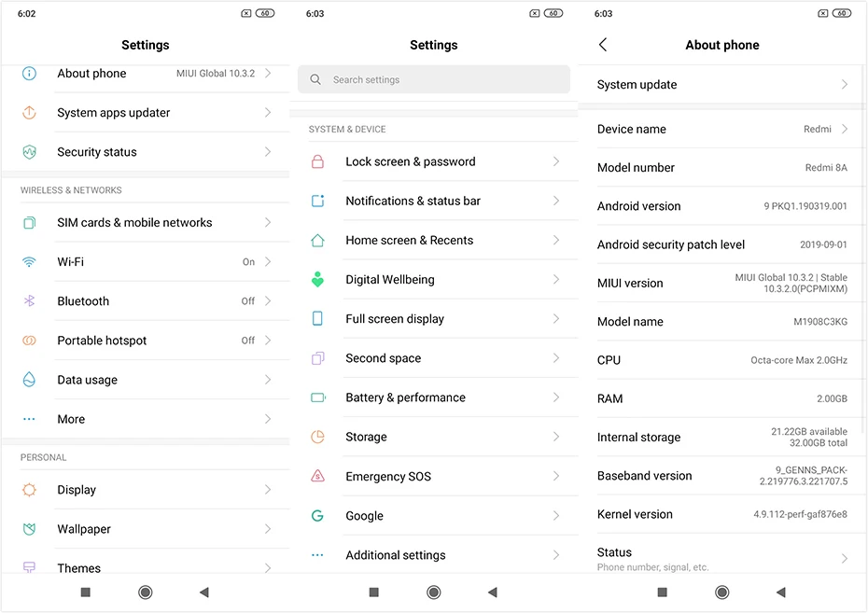Open Lock screen & password
This screenshot has height=613, width=868.
click(435, 161)
